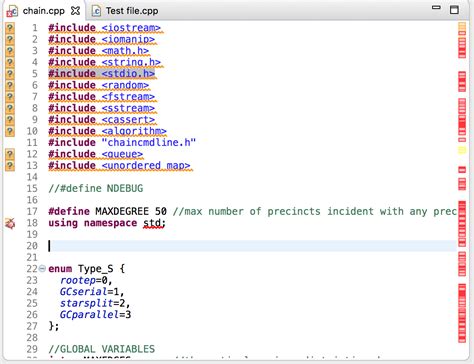This screenshot has height=364, width=474.
Task: Click the warning marker on line 4
Action: click(x=10, y=62)
